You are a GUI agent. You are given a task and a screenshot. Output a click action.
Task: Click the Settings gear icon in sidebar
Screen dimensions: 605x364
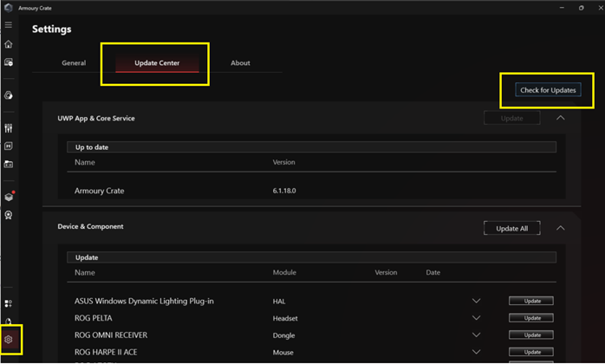[x=8, y=340]
